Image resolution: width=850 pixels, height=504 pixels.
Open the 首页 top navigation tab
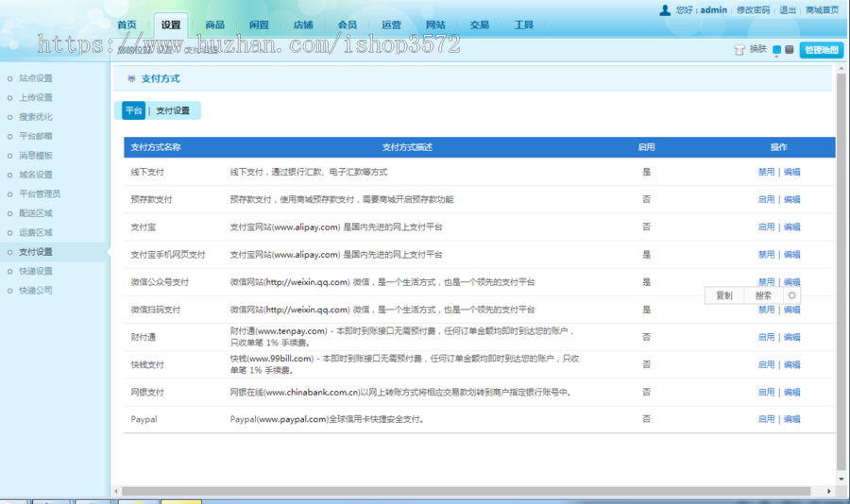point(127,25)
